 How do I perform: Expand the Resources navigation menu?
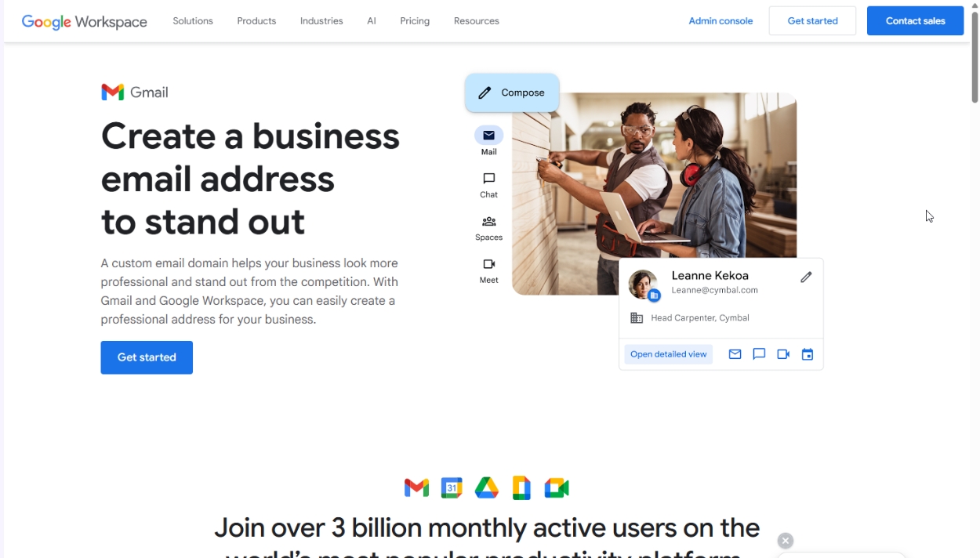477,21
